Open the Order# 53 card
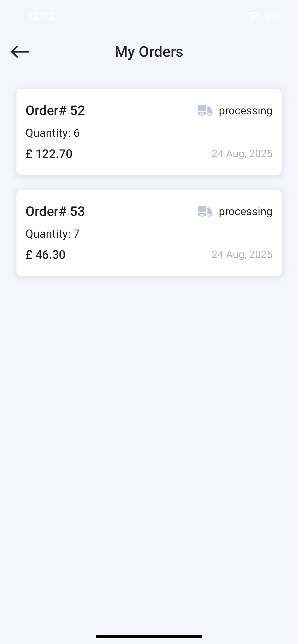This screenshot has height=644, width=298. click(x=149, y=233)
